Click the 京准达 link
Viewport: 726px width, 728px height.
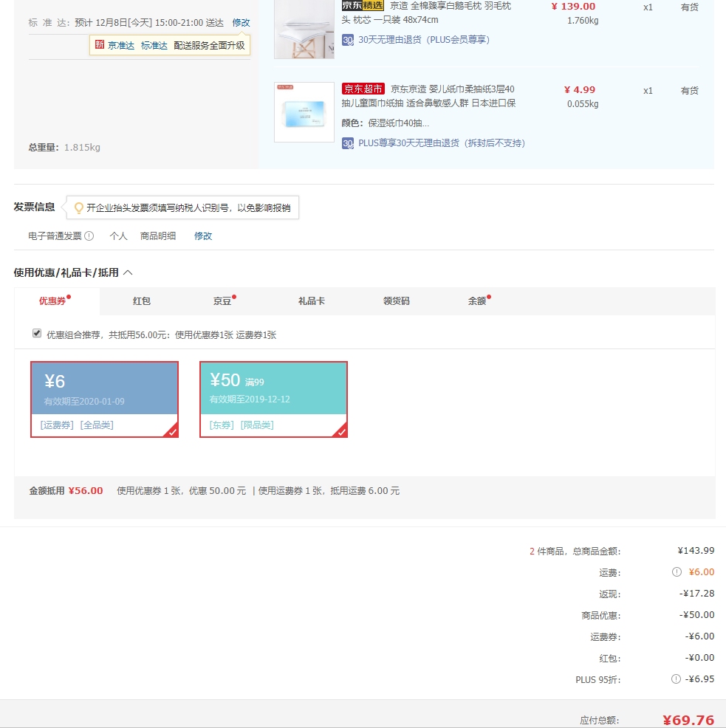(x=121, y=46)
